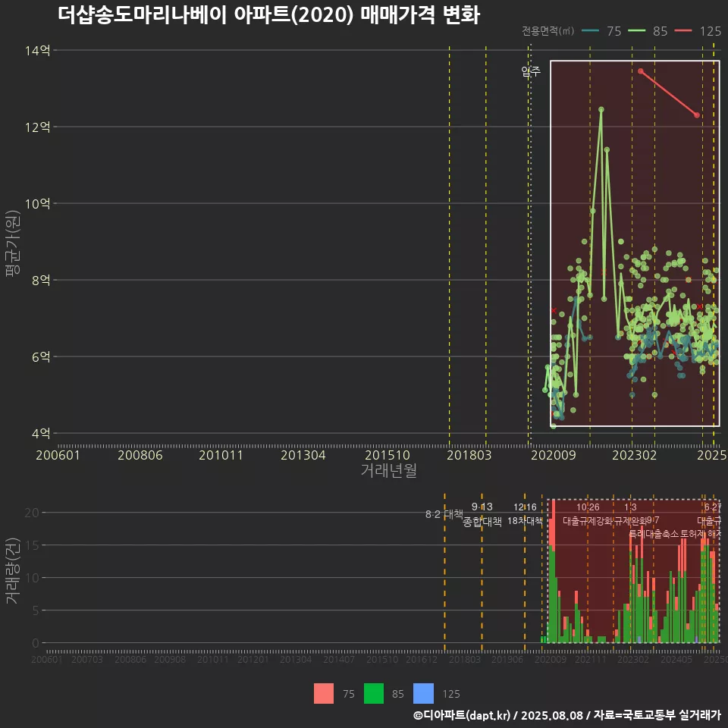Image resolution: width=728 pixels, height=728 pixels.
Task: Click 200703 on the volume chart axis
Action: click(x=87, y=659)
